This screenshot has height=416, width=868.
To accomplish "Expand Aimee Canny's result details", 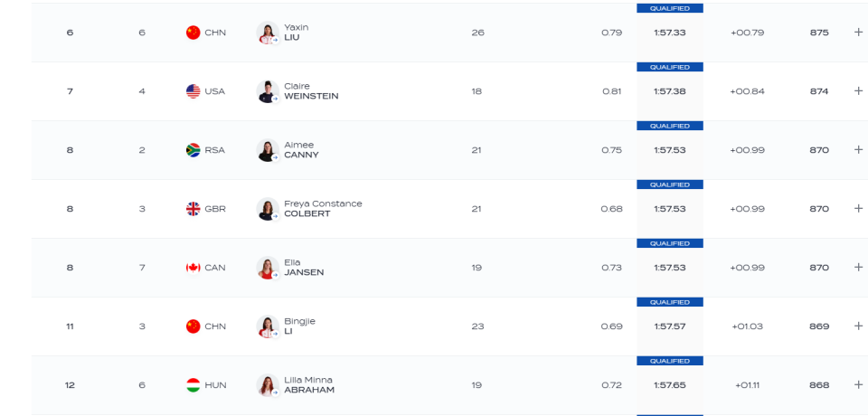I will tap(858, 149).
